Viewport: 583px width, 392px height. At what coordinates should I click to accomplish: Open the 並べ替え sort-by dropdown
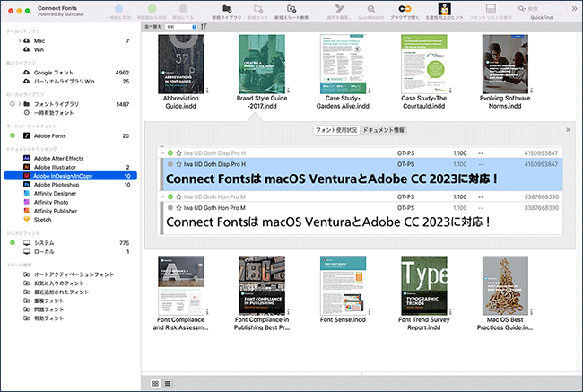click(181, 27)
